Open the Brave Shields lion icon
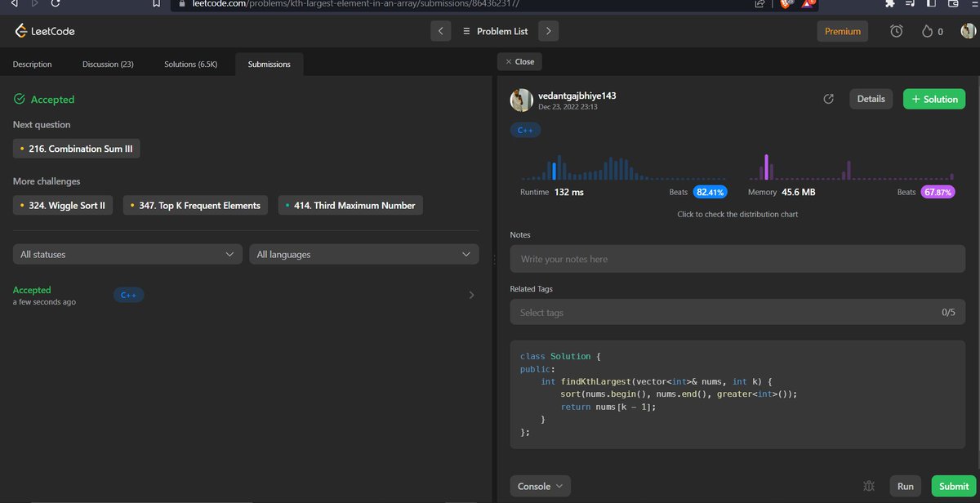This screenshot has height=503, width=980. [786, 4]
